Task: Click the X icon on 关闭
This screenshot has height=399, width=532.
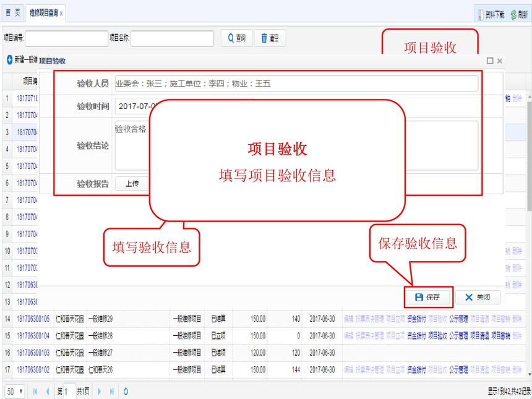Action: click(x=469, y=297)
